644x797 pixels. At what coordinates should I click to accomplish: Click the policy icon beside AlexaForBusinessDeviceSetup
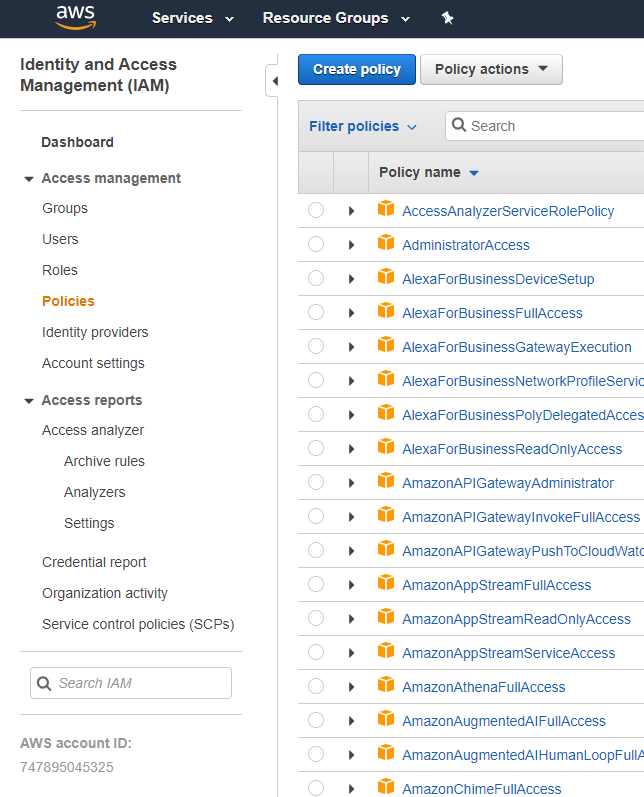(x=386, y=277)
